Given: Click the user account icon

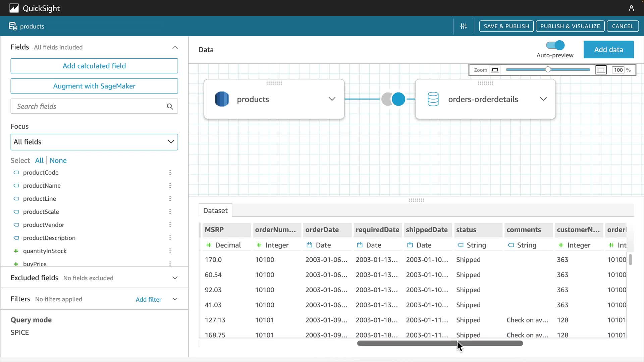Looking at the screenshot, I should [x=631, y=8].
